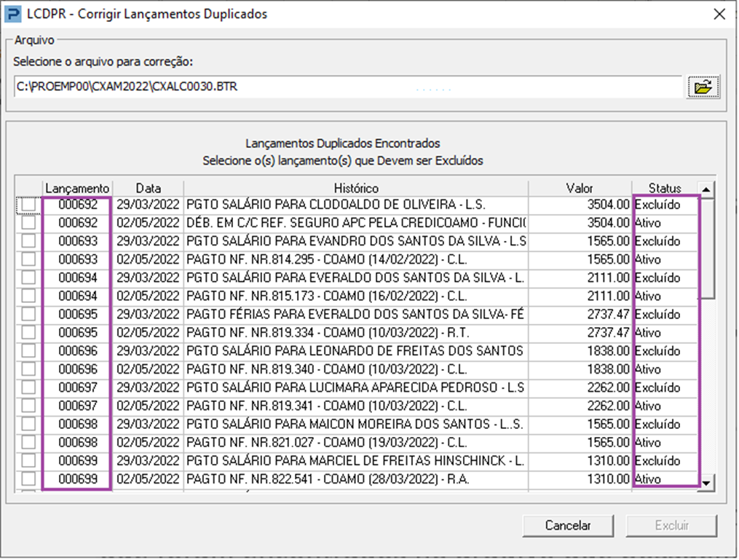Click the Status column header
This screenshot has width=739, height=560.
click(665, 189)
